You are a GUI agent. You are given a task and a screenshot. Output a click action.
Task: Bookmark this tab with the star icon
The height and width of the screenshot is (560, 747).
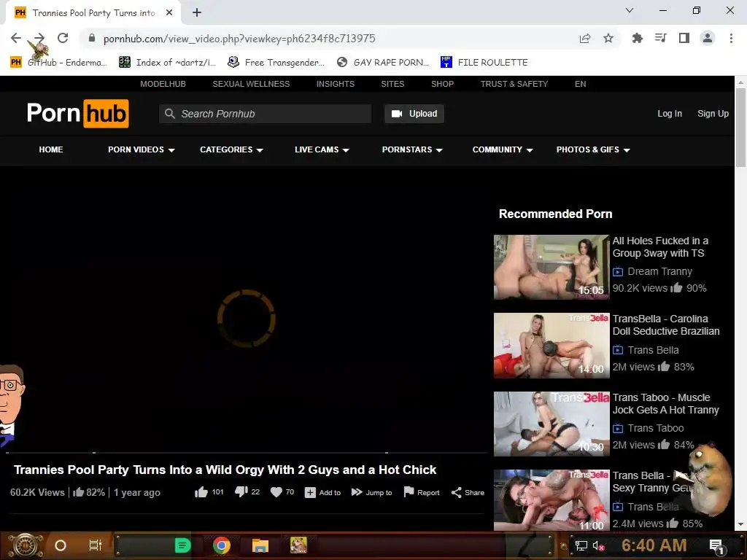coord(608,38)
